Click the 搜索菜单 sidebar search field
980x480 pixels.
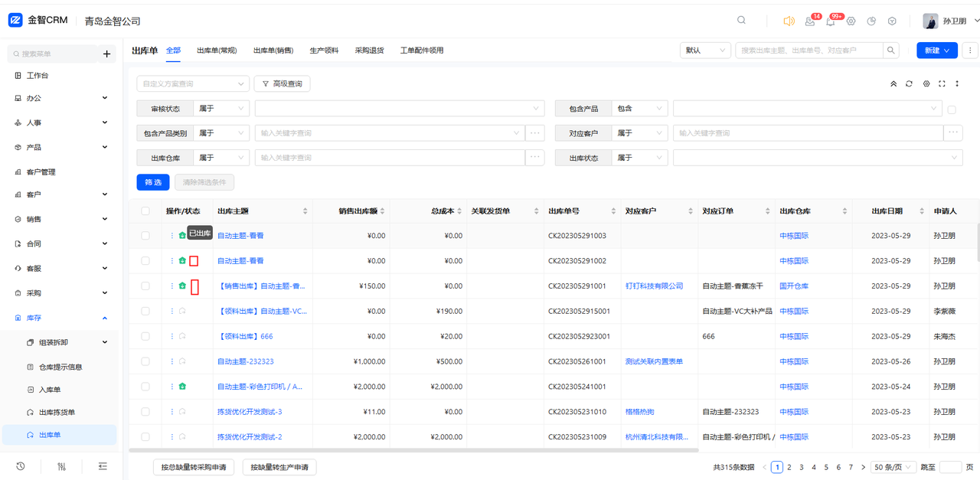[54, 54]
